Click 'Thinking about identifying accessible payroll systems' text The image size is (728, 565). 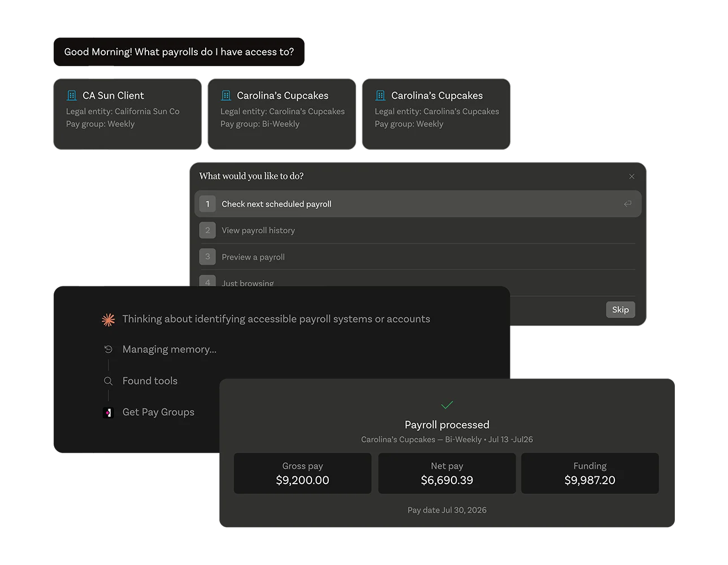point(276,319)
